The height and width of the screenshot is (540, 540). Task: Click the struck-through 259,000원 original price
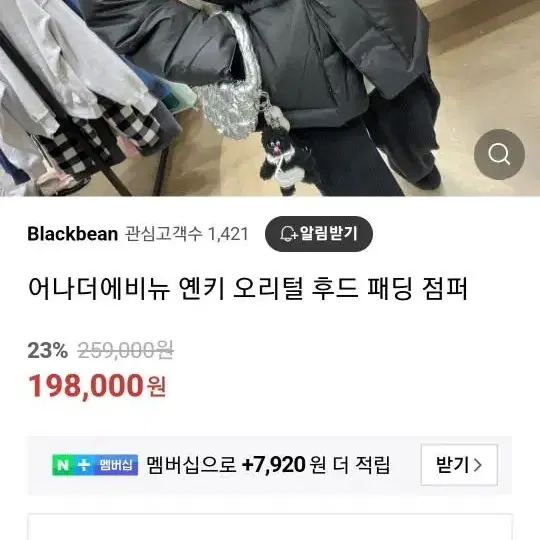[x=125, y=351]
